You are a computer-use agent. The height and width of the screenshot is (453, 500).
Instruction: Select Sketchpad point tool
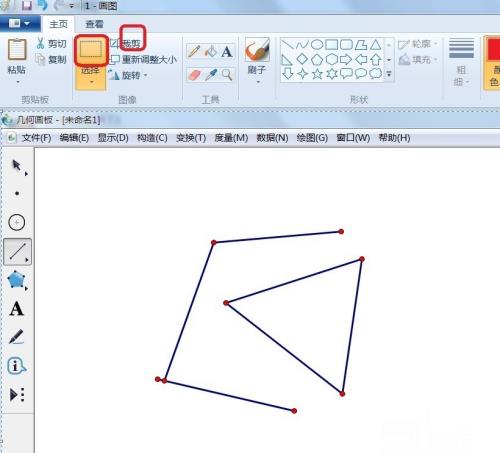pyautogui.click(x=17, y=193)
